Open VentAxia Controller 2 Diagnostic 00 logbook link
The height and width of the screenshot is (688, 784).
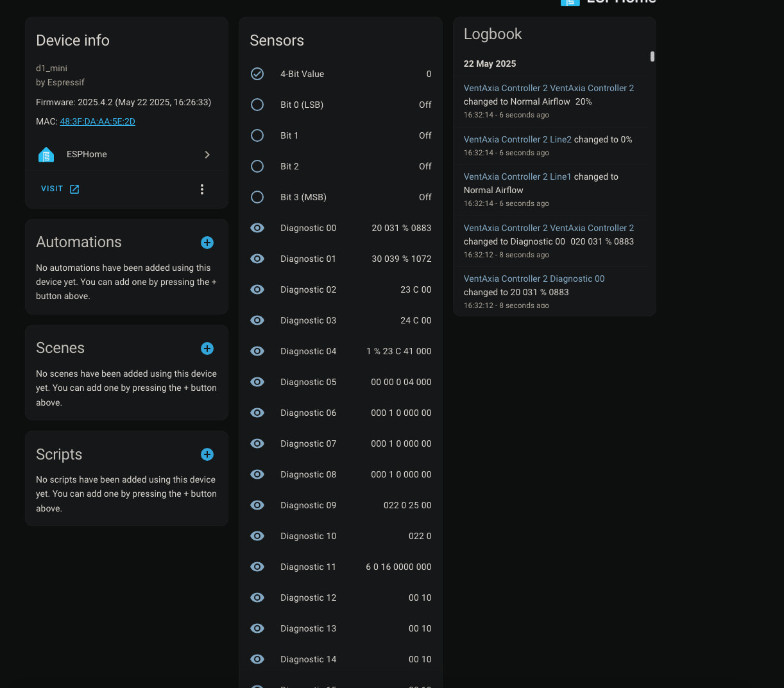[x=534, y=279]
